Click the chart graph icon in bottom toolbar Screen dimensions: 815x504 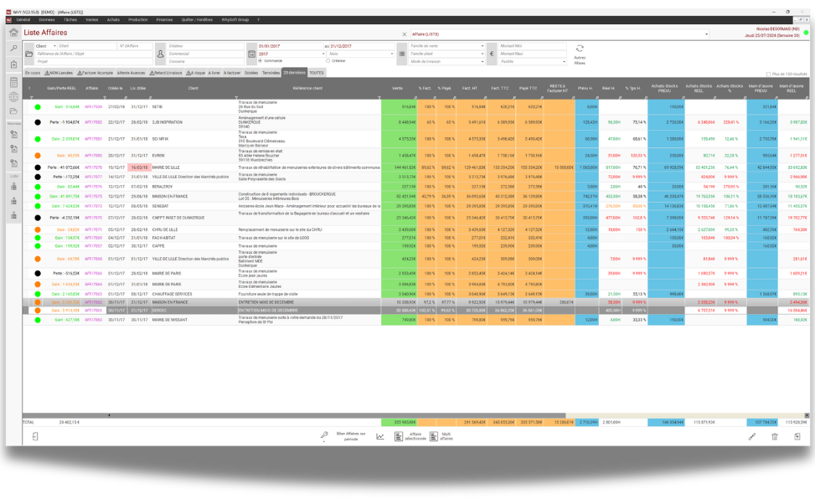pyautogui.click(x=380, y=436)
